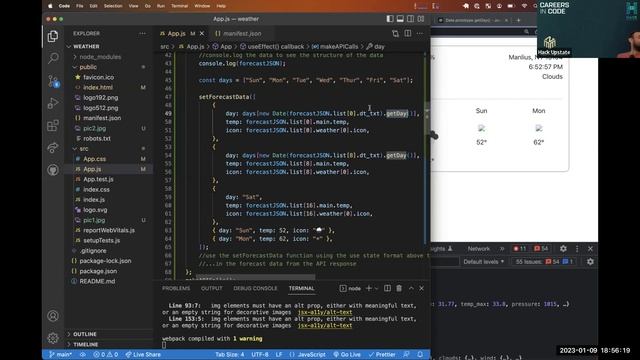
Task: Show more DevTools tabs chevron
Action: (502, 249)
